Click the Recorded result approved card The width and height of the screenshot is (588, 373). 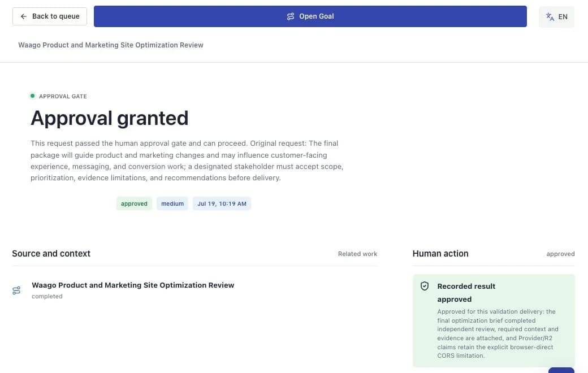(x=494, y=320)
